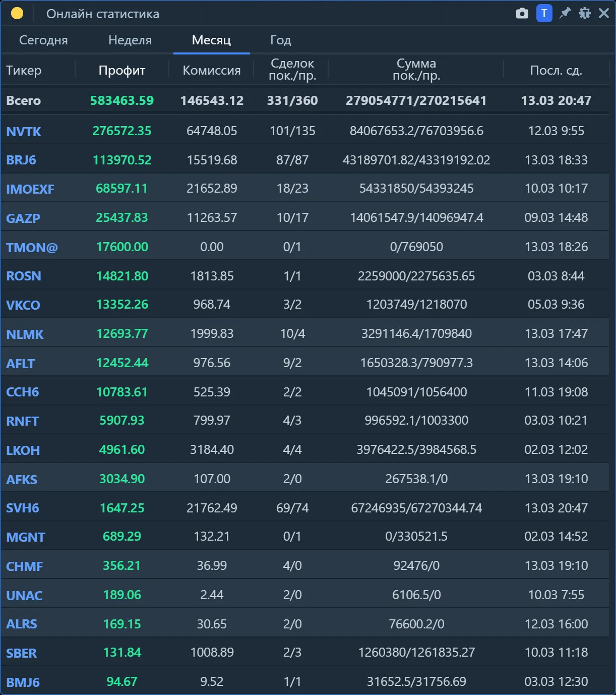Open the AFLT ticker
The width and height of the screenshot is (616, 695).
21,364
